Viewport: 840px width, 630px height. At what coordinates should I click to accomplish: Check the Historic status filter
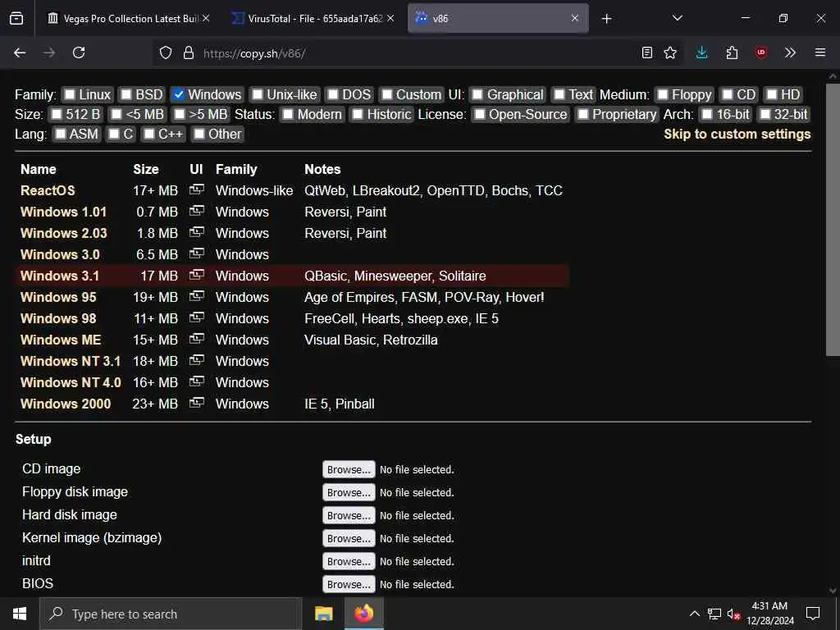pos(358,115)
